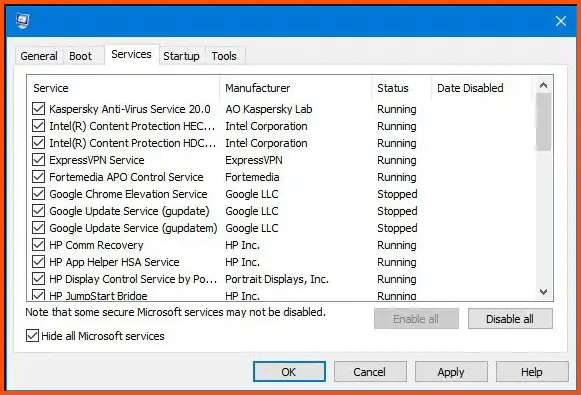Click the Enable all button
The image size is (581, 395).
coord(416,319)
